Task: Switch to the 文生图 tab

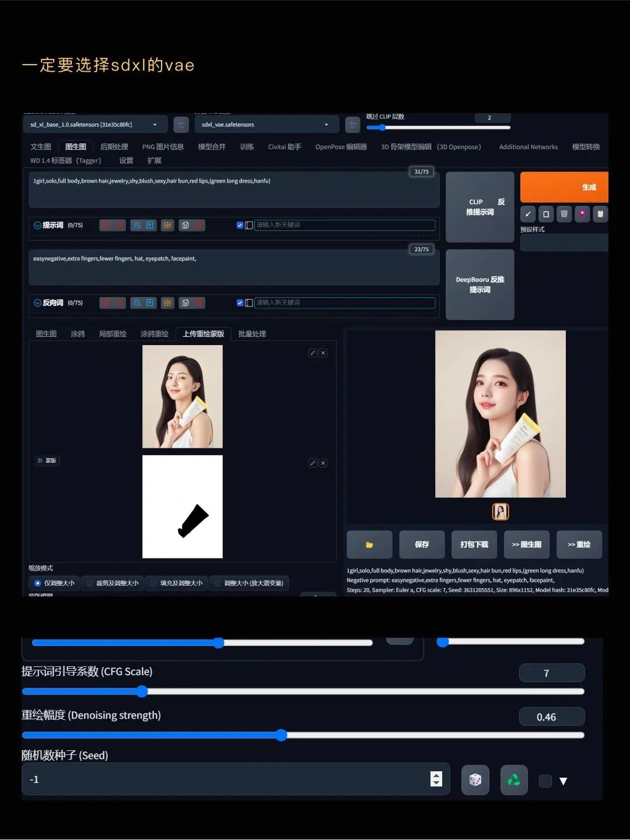Action: click(x=41, y=147)
